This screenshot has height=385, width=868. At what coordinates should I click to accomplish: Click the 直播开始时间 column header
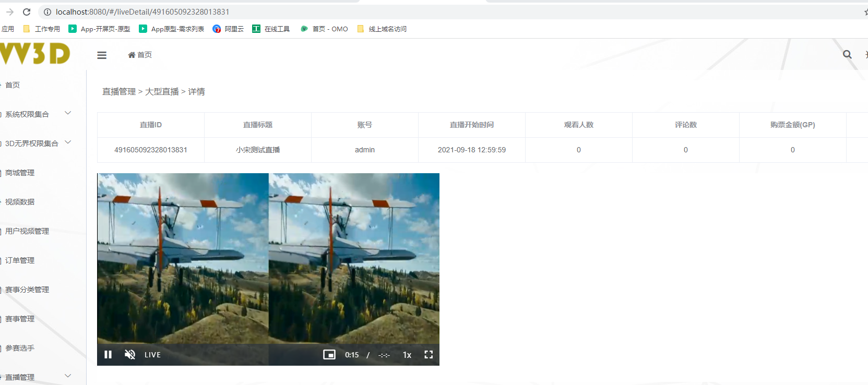(x=472, y=125)
